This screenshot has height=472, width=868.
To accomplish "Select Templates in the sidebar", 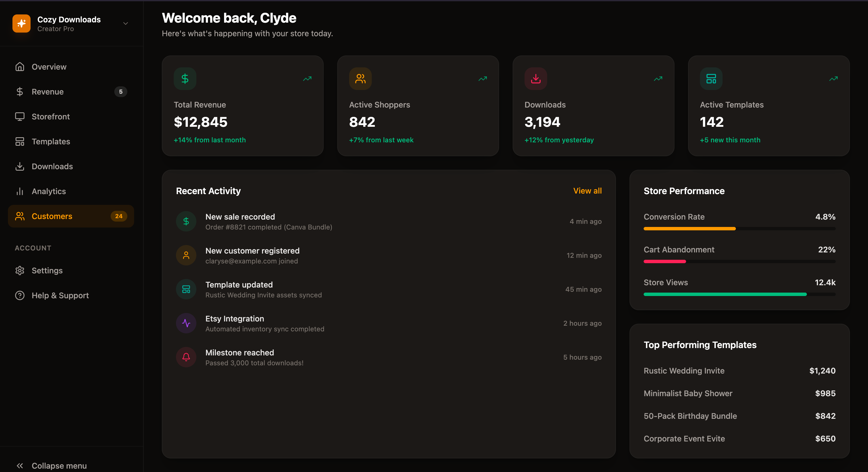I will tap(71, 141).
